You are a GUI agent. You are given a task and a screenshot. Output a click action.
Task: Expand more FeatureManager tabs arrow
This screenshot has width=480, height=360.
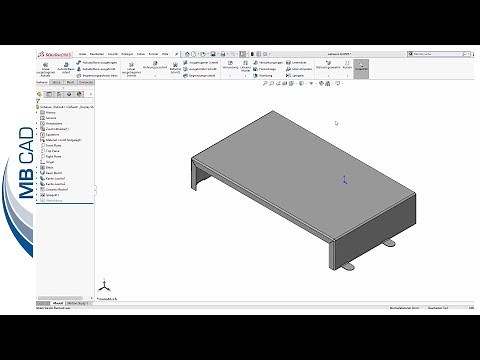90,94
